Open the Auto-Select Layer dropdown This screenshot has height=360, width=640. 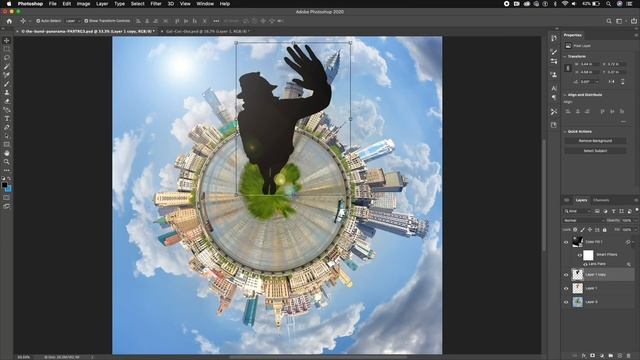[x=72, y=21]
